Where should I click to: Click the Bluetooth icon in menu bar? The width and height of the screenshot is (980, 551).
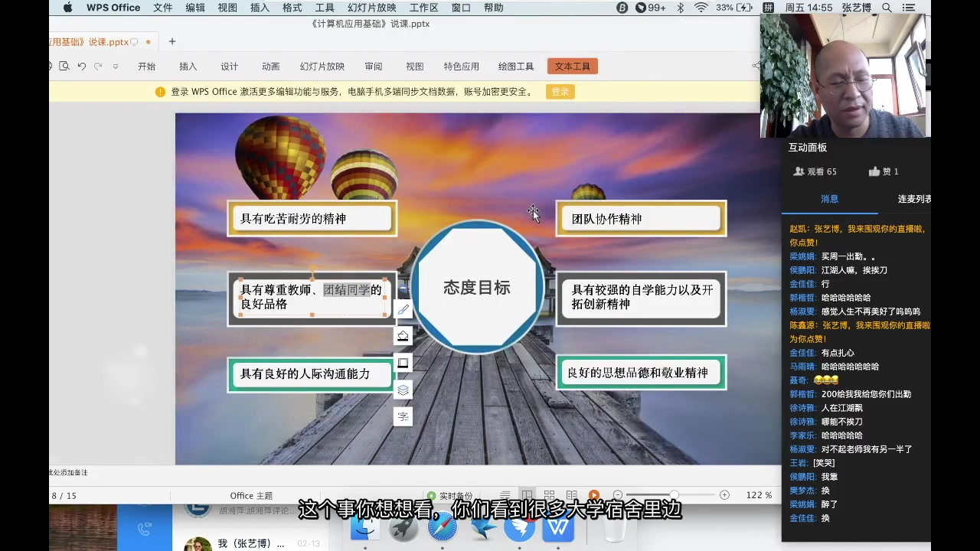tap(681, 8)
